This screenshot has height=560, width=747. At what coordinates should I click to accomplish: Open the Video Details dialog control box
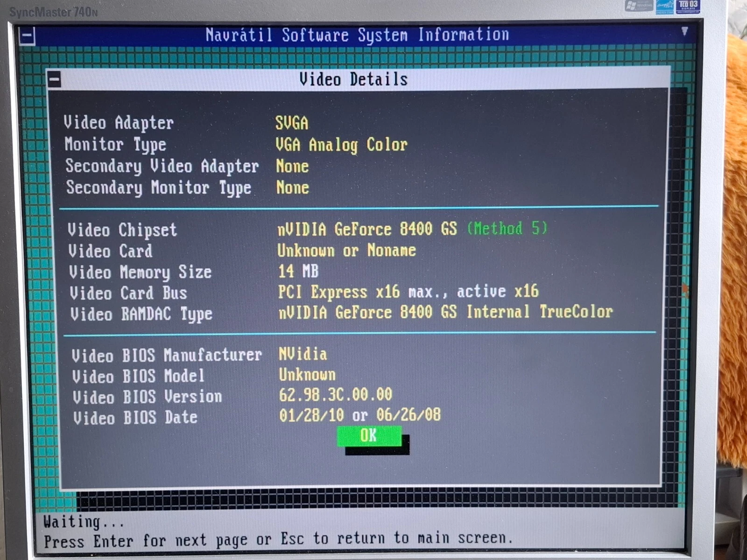54,79
